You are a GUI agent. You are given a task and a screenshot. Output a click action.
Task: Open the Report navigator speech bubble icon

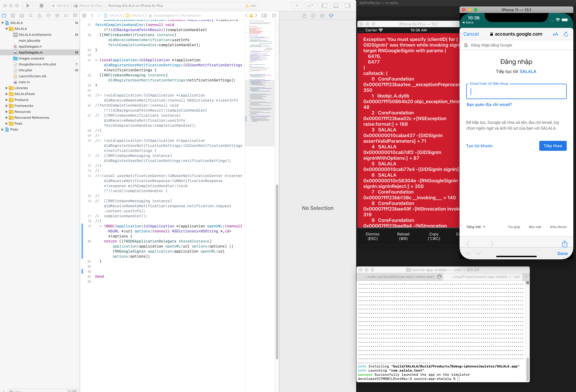(75, 15)
